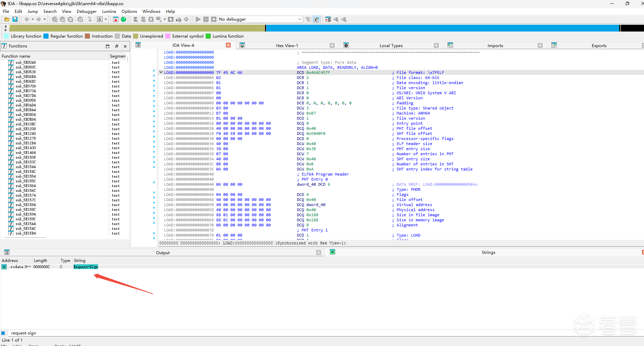Click the curved down-arrow jump icon

click(90, 19)
